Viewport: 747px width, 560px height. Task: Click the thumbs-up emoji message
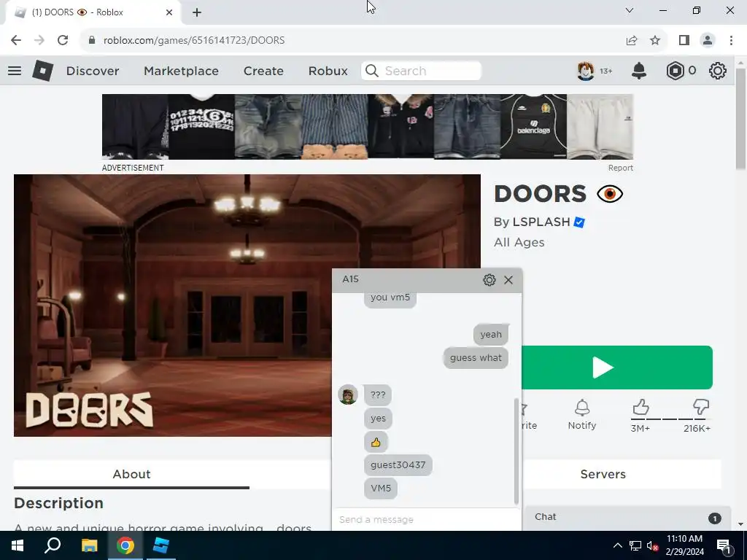coord(376,443)
